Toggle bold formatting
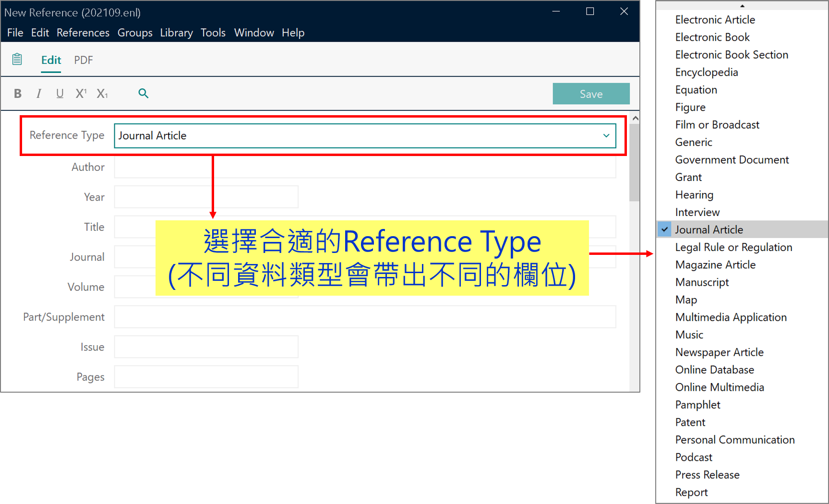 (x=18, y=94)
